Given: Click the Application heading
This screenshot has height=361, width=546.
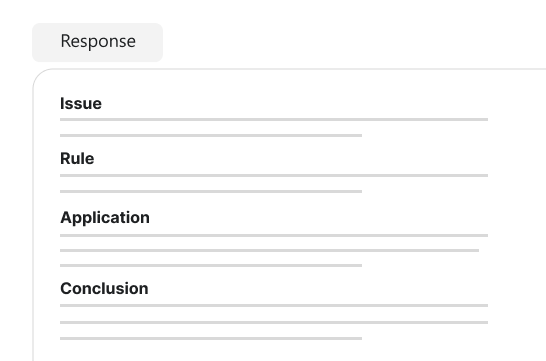Looking at the screenshot, I should pos(105,218).
